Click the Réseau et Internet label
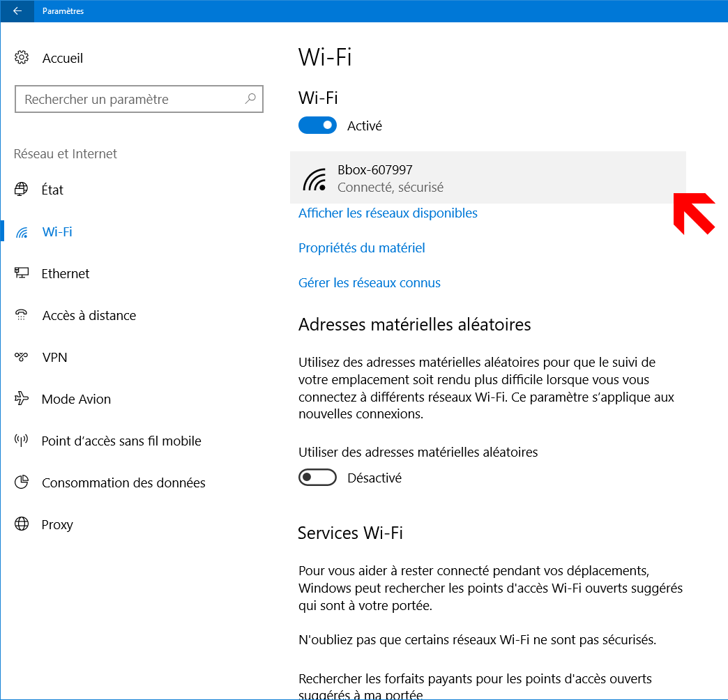Screen dimensions: 728x700 (x=66, y=153)
